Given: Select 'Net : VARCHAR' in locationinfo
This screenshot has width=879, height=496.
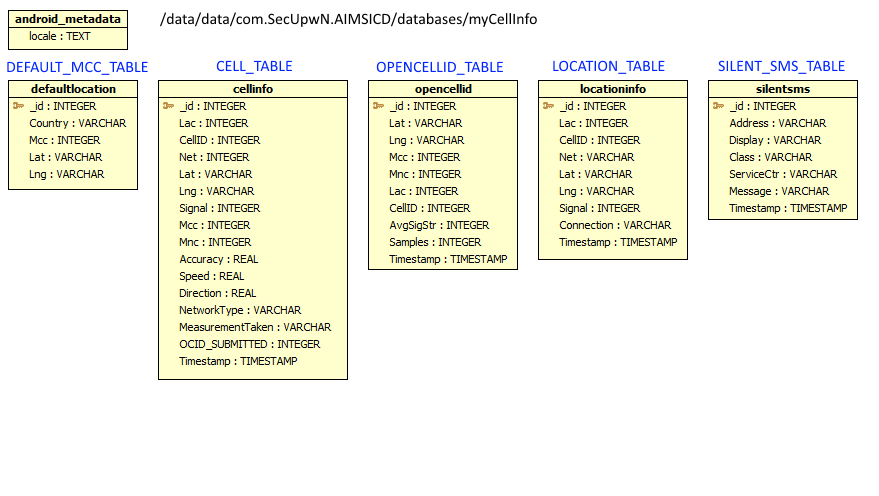Looking at the screenshot, I should [596, 157].
